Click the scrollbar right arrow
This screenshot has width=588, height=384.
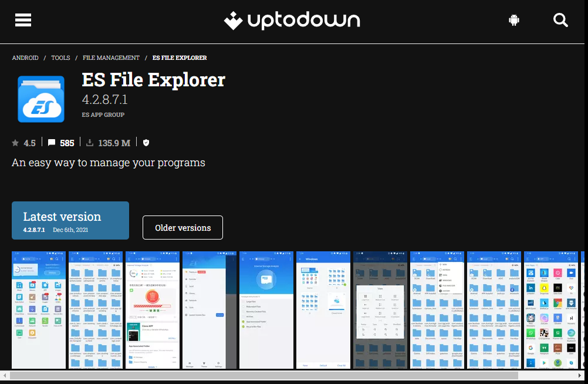pyautogui.click(x=580, y=375)
